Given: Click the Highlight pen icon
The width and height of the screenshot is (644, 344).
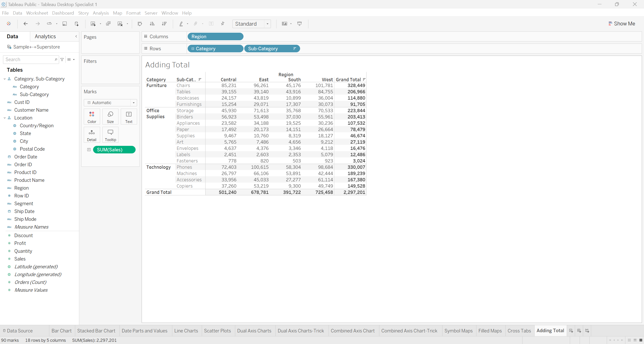Looking at the screenshot, I should [x=181, y=24].
